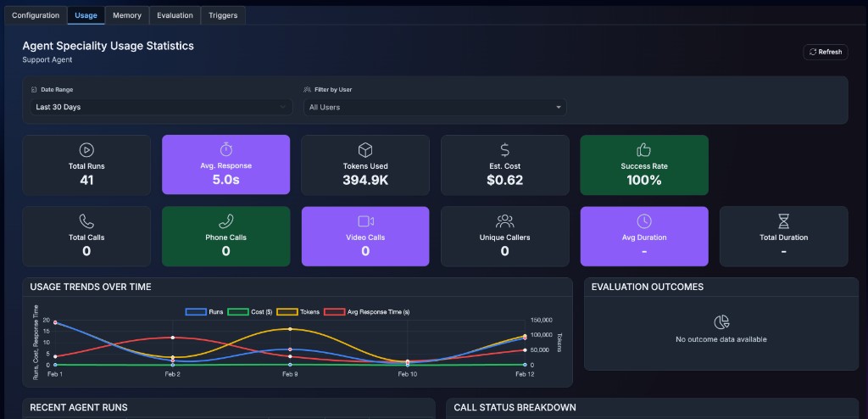Click the red Avg Response point at Feb 12
868x419 pixels.
[524, 350]
